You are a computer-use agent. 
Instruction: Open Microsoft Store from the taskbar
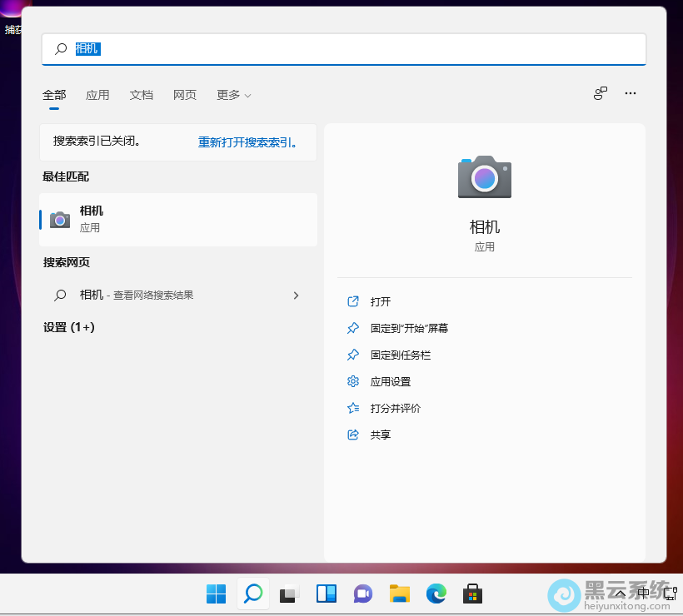(x=472, y=594)
